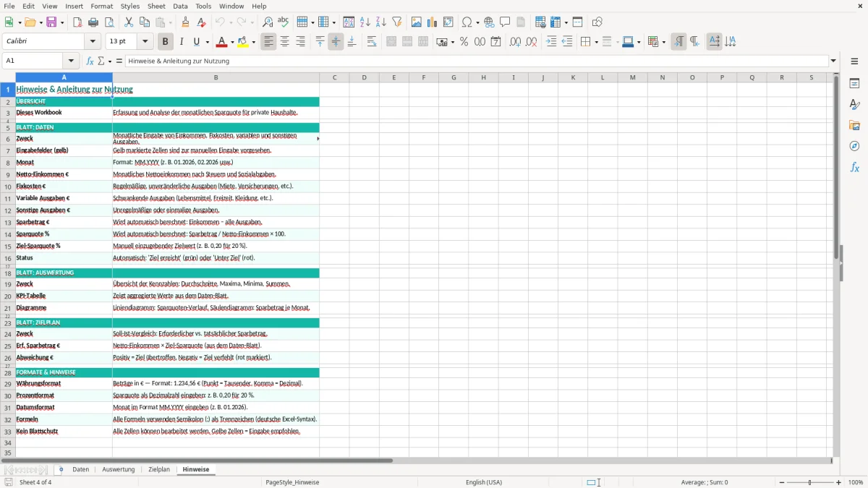Toggle Underline formatting button

[197, 42]
